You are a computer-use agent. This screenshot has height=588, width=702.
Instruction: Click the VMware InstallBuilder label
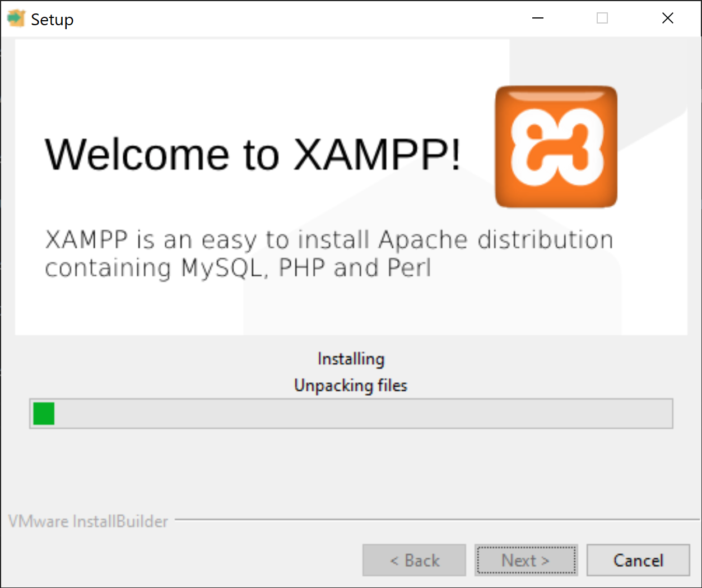[88, 521]
